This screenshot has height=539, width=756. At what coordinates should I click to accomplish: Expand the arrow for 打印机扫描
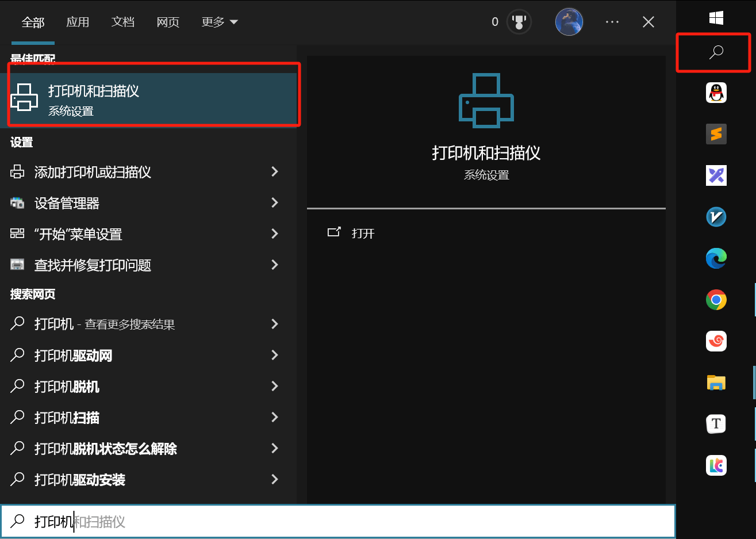[275, 417]
